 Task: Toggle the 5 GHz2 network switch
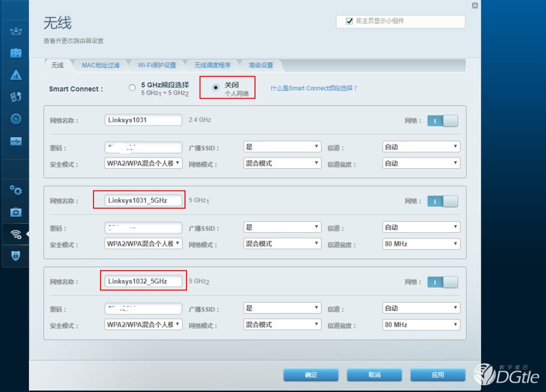point(442,282)
